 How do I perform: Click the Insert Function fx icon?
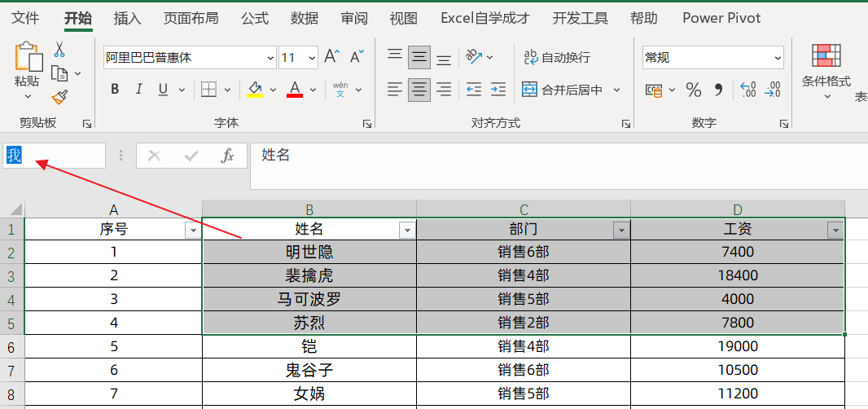click(x=227, y=156)
